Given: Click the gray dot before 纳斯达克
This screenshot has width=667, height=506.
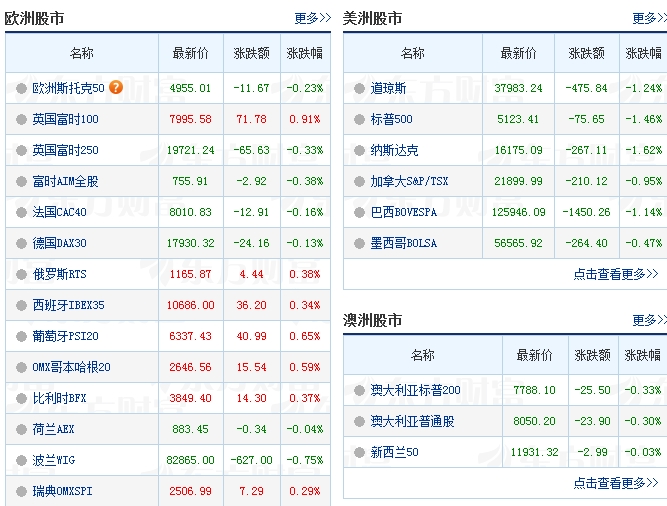Looking at the screenshot, I should (x=359, y=151).
